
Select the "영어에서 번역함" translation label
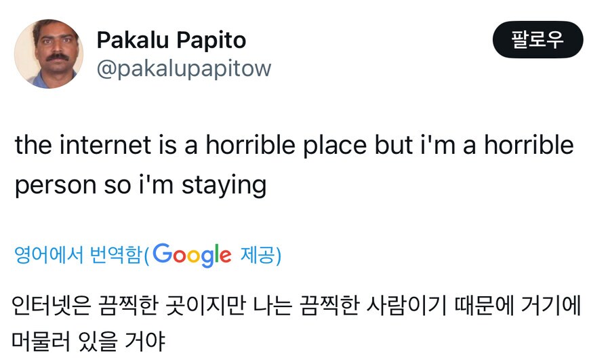(77, 256)
